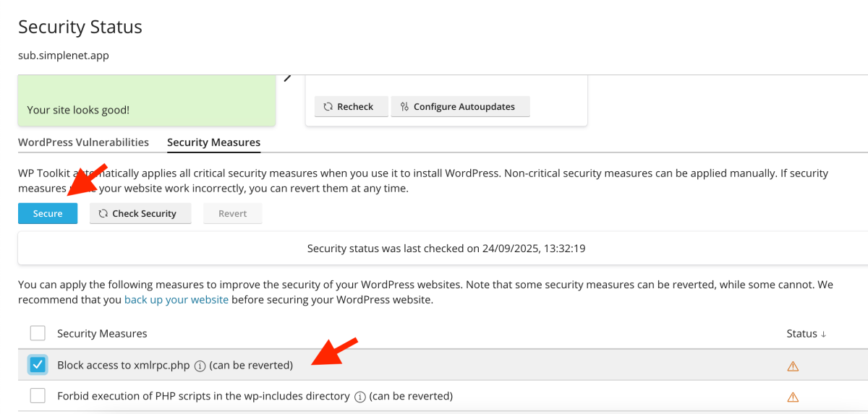Uncheck the Block access to xmlrpc.php checkbox

38,365
